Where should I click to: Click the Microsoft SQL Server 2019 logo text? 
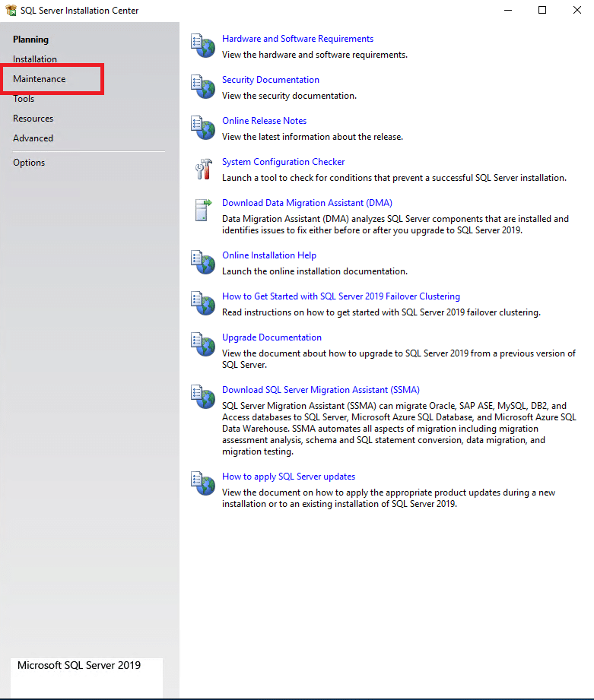[79, 665]
